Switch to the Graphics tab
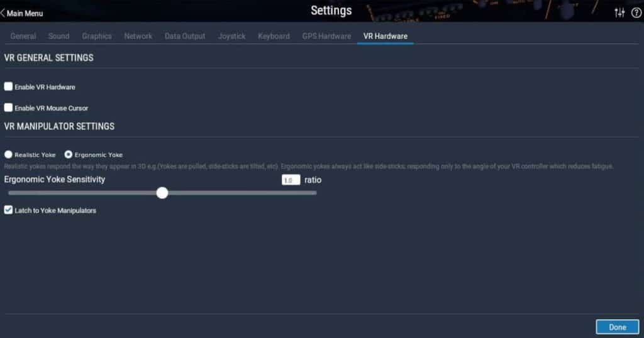The height and width of the screenshot is (338, 644). pos(96,36)
